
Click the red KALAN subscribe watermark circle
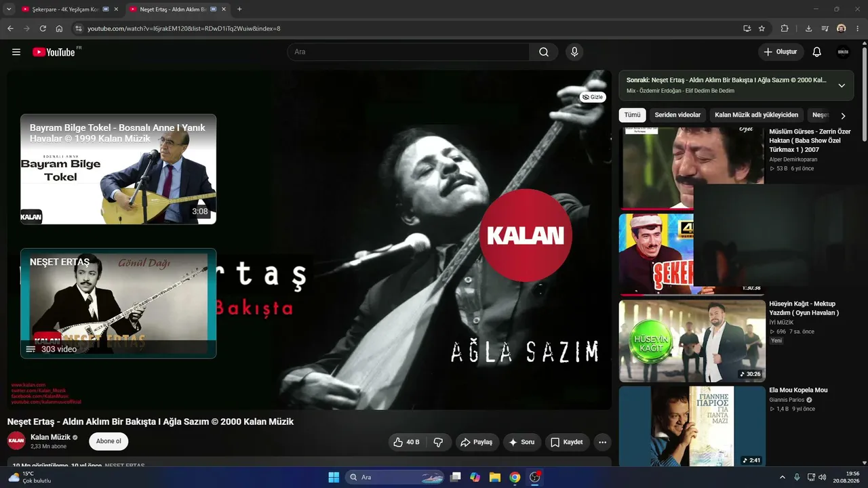click(526, 235)
